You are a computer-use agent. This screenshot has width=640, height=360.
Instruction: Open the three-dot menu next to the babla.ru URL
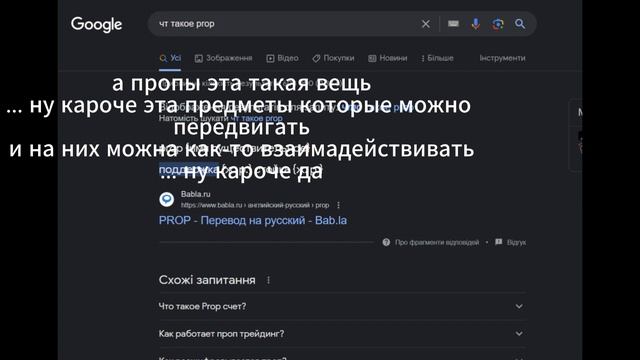[x=338, y=205]
